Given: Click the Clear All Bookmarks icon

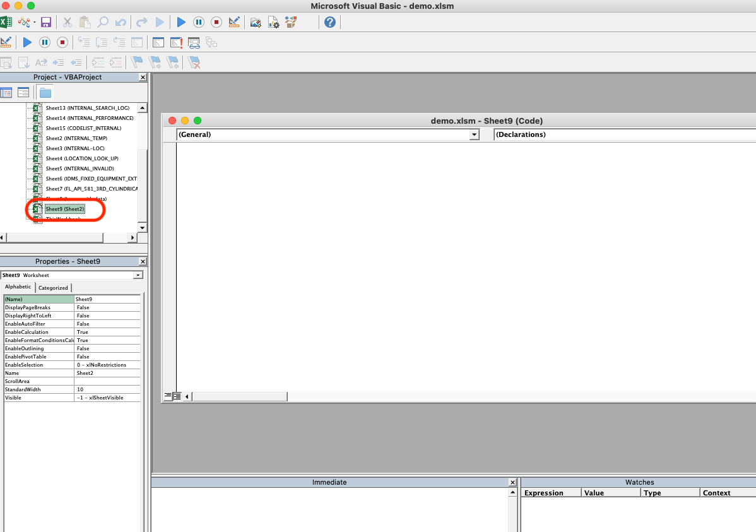Looking at the screenshot, I should tap(194, 62).
